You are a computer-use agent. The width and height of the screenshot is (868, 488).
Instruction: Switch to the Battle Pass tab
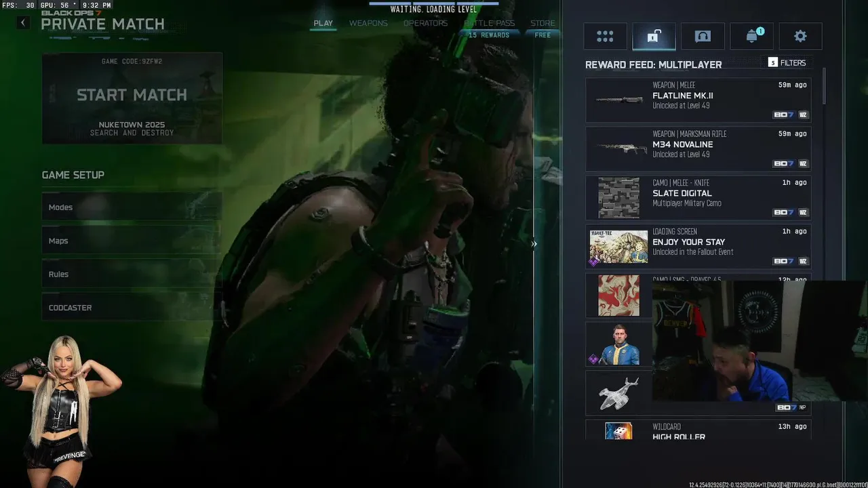pyautogui.click(x=489, y=23)
